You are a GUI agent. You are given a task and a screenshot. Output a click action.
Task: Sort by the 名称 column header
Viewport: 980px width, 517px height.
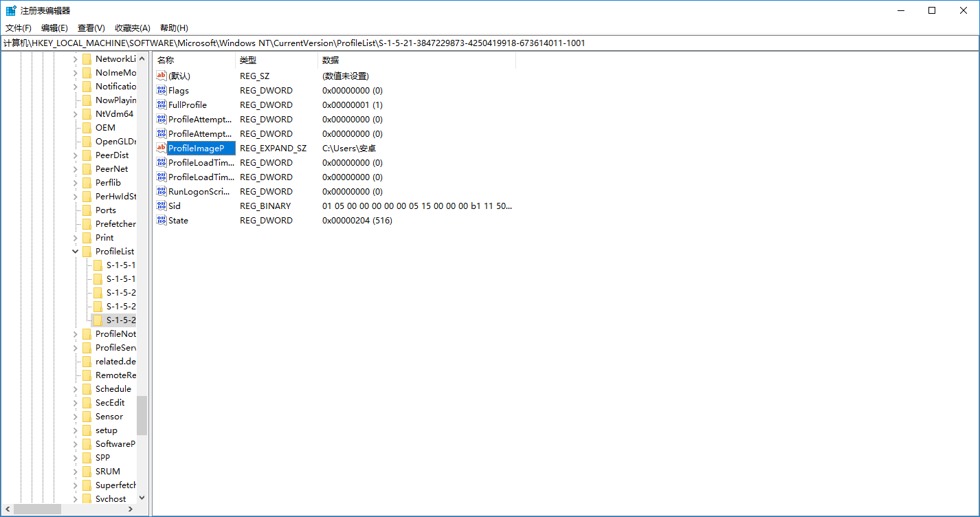pyautogui.click(x=194, y=60)
